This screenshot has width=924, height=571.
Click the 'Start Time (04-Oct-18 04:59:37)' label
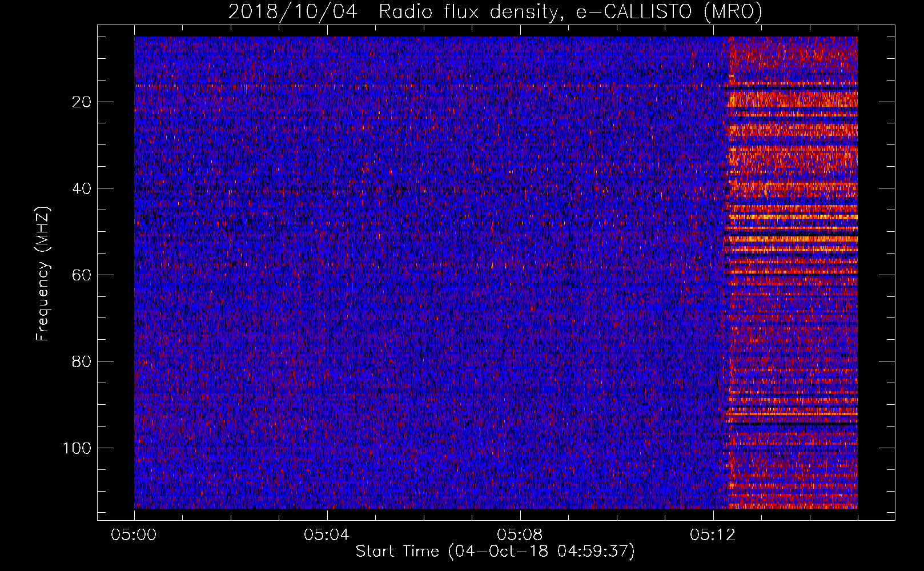click(x=495, y=552)
